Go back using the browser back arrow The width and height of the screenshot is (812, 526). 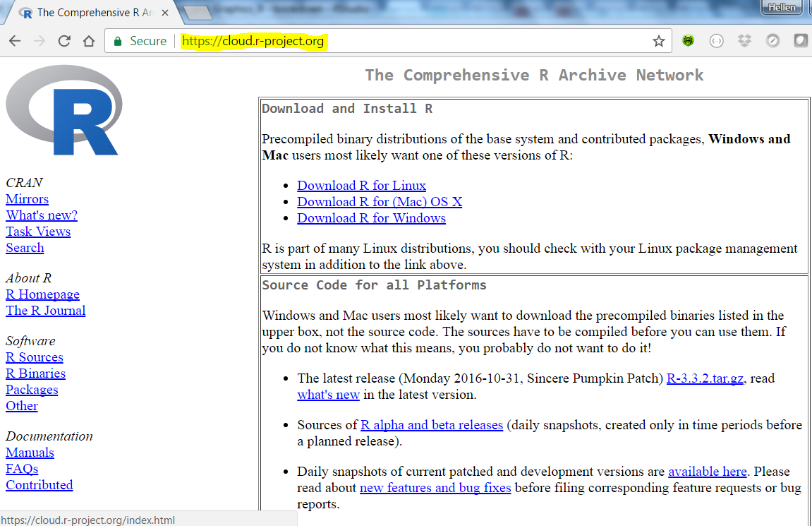tap(15, 41)
